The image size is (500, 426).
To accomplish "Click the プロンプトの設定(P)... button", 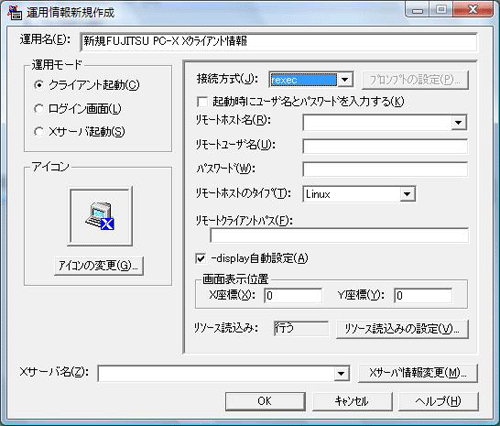I will tap(415, 80).
